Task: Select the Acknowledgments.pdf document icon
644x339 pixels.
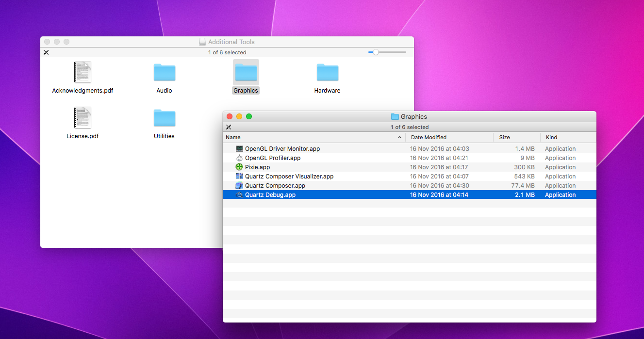Action: coord(83,72)
